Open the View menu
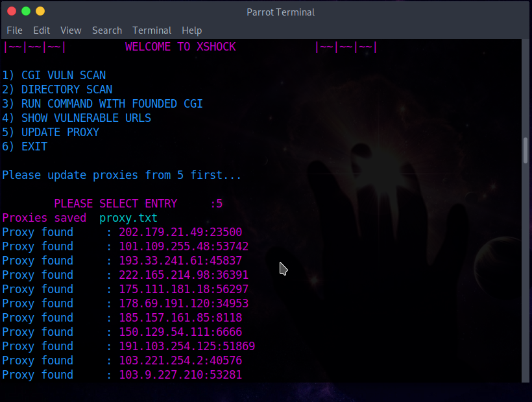 pyautogui.click(x=71, y=30)
